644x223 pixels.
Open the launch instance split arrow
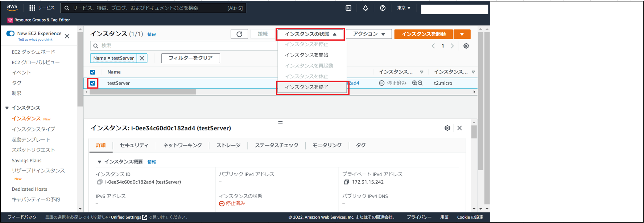pos(462,34)
